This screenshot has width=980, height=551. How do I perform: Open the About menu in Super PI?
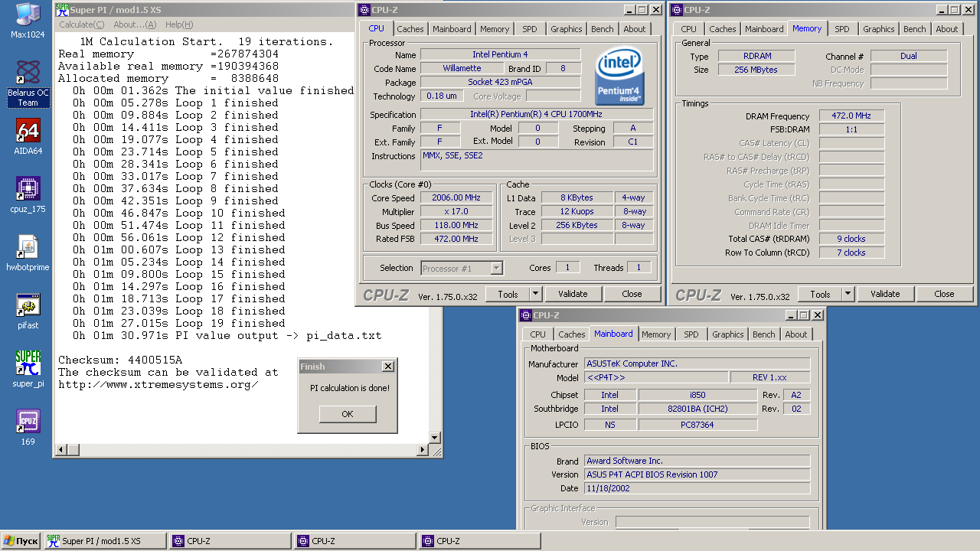pos(135,24)
